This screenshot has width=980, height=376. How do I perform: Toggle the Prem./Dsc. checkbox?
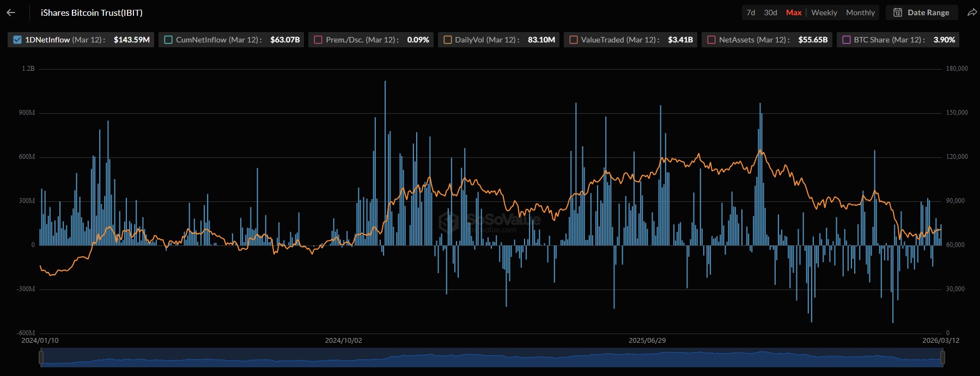[x=318, y=40]
